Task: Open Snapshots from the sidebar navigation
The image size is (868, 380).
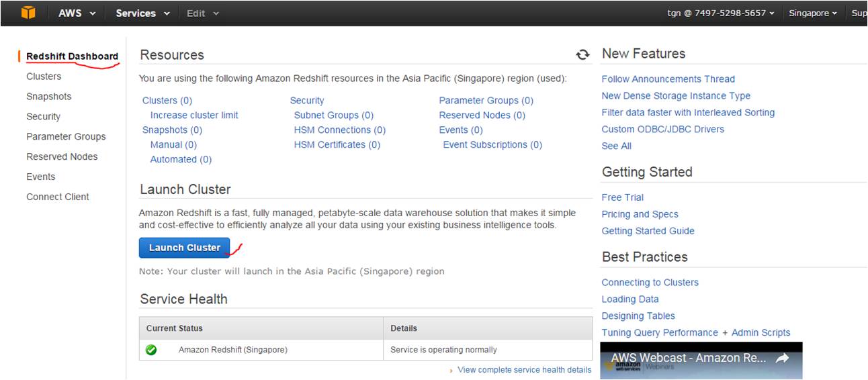Action: coord(48,97)
